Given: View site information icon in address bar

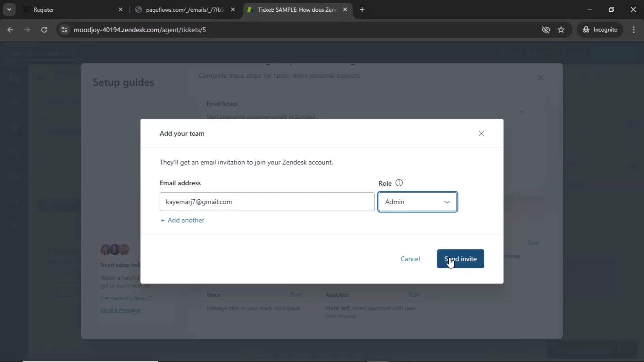Looking at the screenshot, I should point(64,30).
